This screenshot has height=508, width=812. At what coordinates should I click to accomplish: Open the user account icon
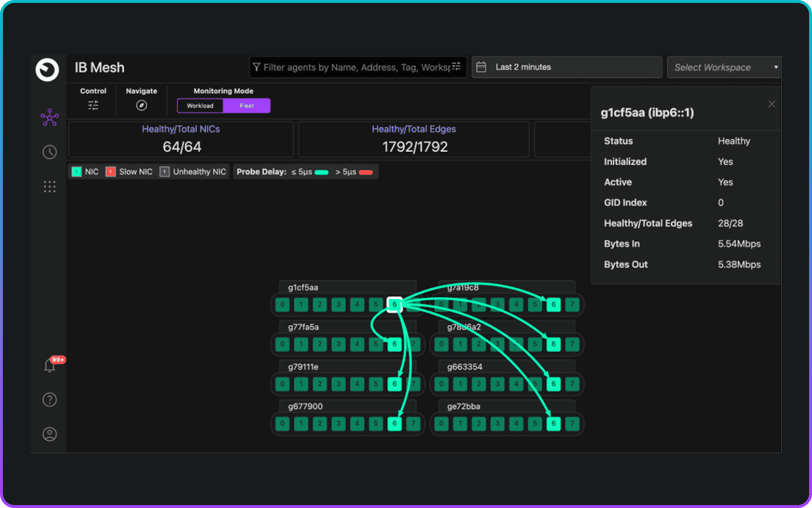(x=49, y=434)
